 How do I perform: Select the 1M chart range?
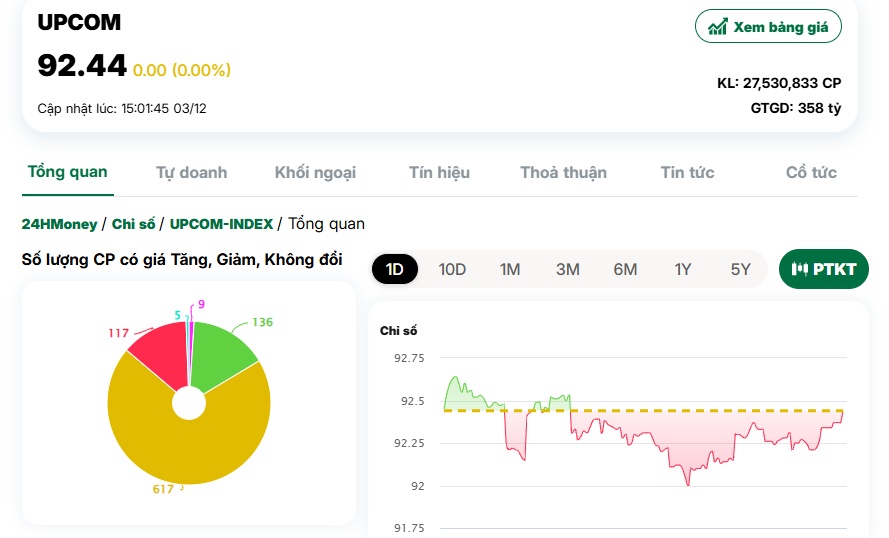[x=510, y=269]
